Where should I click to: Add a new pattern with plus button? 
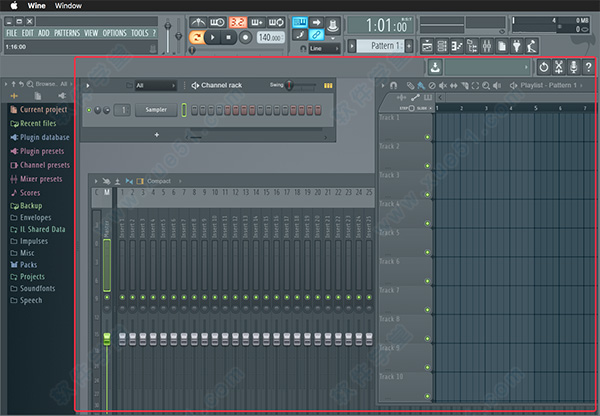(409, 46)
